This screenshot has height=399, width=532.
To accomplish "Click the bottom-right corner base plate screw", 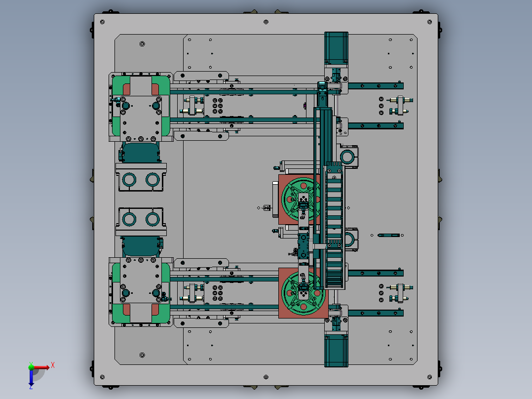I will tap(429, 377).
